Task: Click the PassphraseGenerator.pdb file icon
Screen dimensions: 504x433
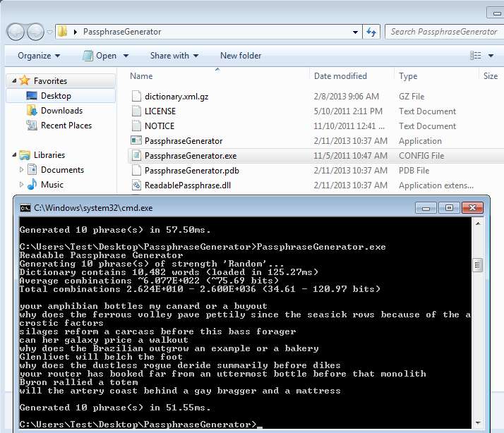Action: pyautogui.click(x=137, y=171)
